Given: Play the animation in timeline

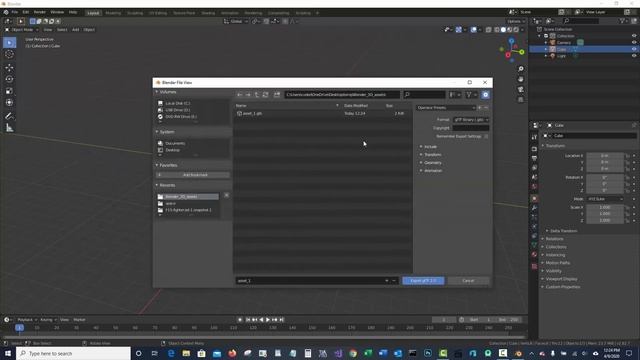Looking at the screenshot, I should click(x=268, y=320).
